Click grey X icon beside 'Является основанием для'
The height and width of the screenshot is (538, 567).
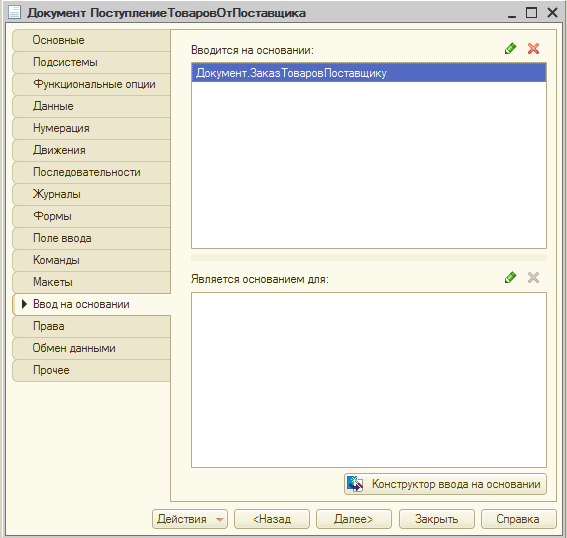click(x=533, y=278)
